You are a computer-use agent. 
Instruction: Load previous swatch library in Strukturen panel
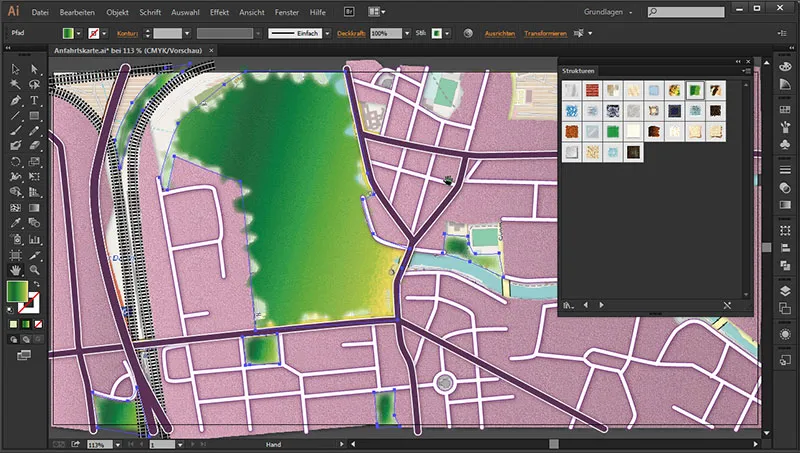point(586,305)
